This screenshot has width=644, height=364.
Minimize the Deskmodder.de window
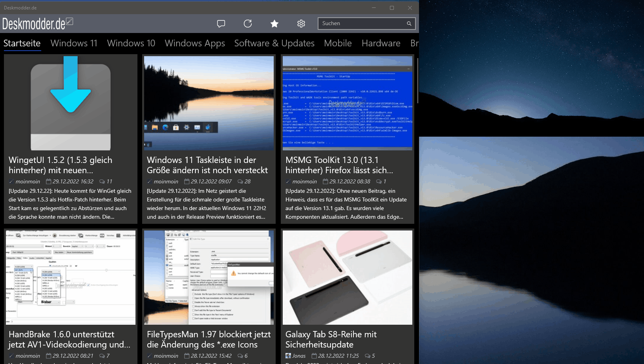[374, 8]
